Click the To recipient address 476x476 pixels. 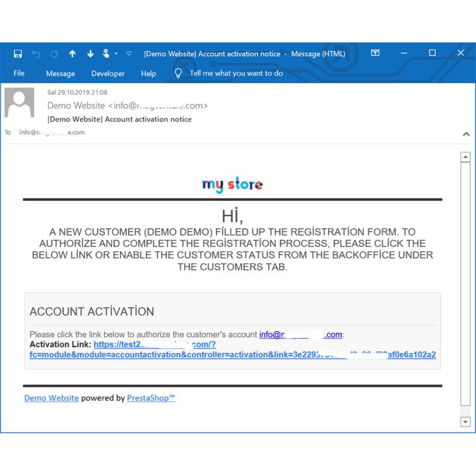click(x=52, y=132)
